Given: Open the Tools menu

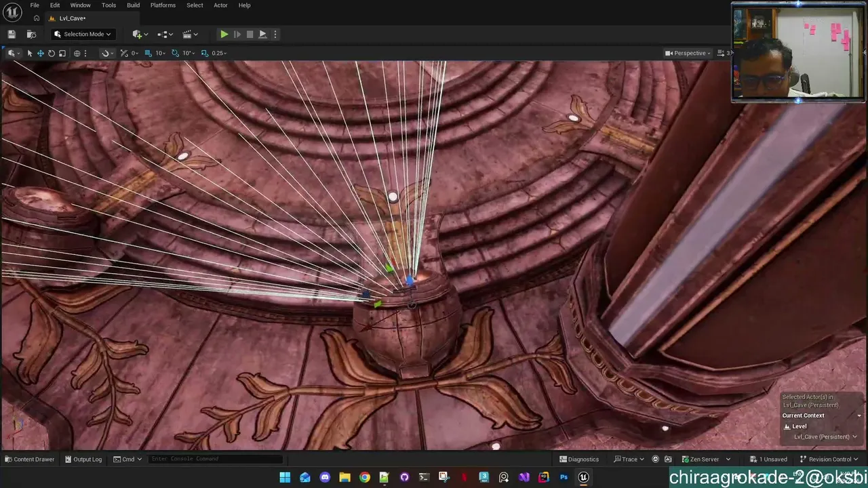Looking at the screenshot, I should (x=108, y=5).
